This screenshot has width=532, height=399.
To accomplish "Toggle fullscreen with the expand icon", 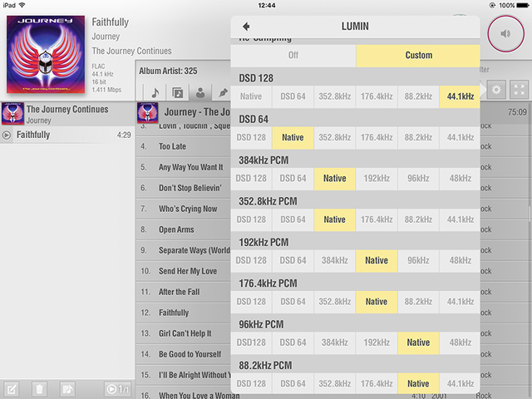I will click(519, 90).
